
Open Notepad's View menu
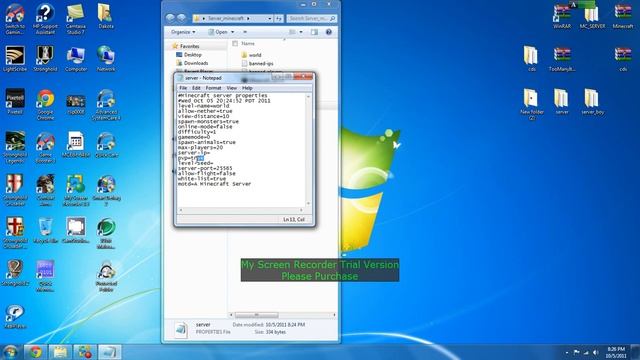(231, 88)
